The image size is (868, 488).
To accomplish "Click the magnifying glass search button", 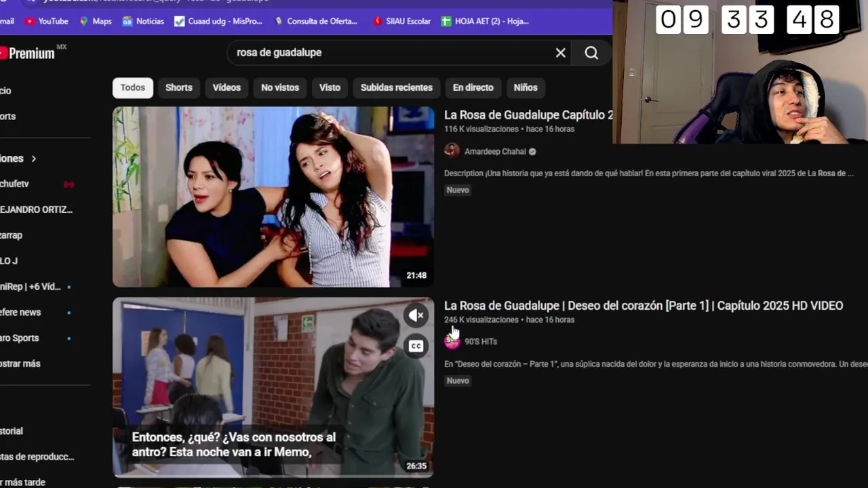I will 591,53.
